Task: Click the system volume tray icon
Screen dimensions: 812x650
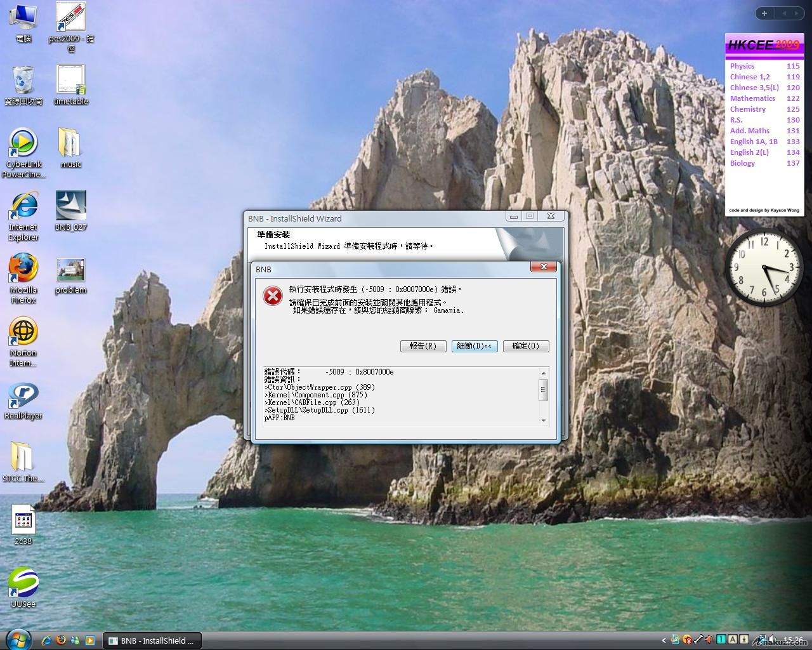Action: tap(771, 640)
